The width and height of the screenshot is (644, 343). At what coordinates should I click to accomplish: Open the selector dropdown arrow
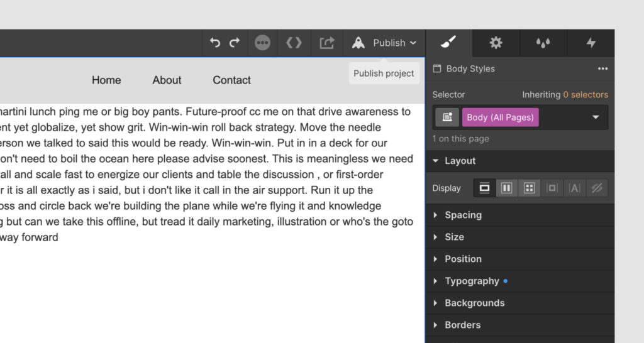[x=596, y=117]
